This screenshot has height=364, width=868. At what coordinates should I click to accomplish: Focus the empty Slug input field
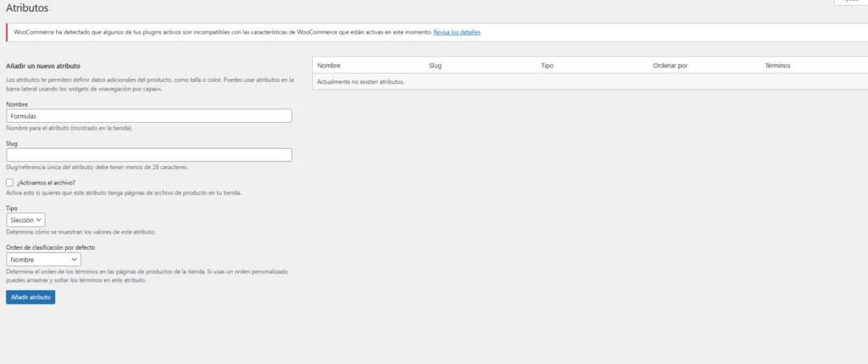tap(148, 155)
